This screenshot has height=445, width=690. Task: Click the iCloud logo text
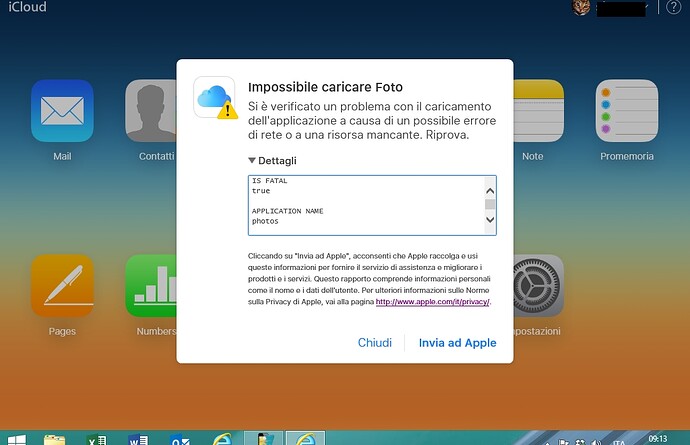coord(27,7)
